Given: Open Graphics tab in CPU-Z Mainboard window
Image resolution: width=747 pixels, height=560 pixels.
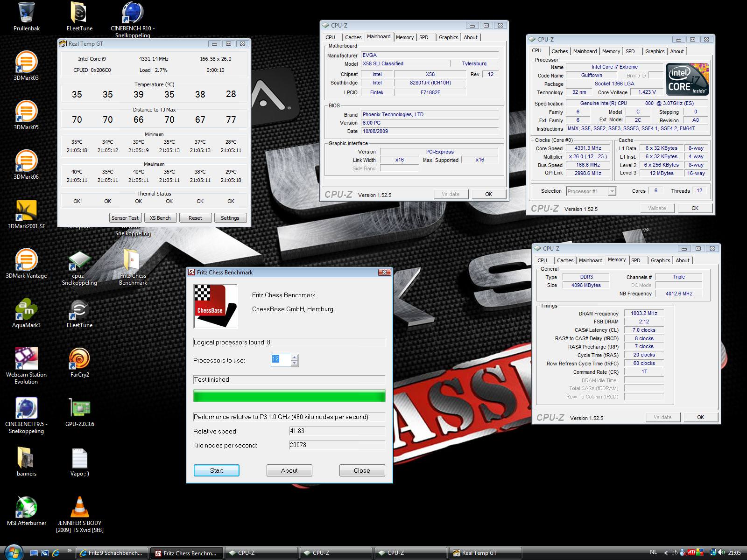Looking at the screenshot, I should (448, 37).
